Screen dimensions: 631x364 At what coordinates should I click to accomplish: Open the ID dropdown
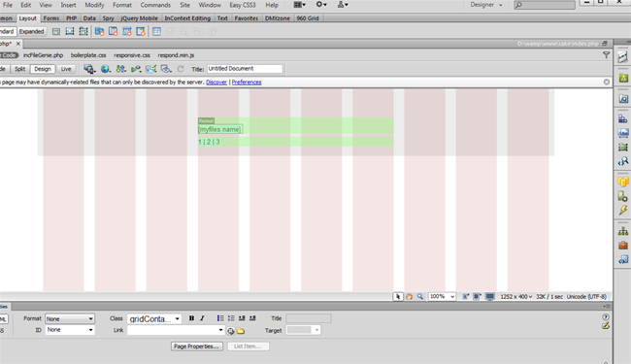(x=70, y=330)
